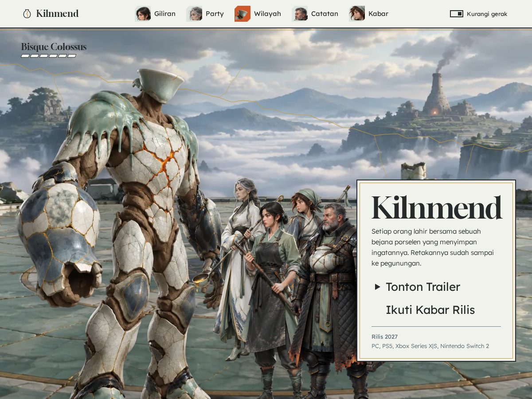
Task: Click the Wilayah orange thumbnail icon
Action: point(243,14)
